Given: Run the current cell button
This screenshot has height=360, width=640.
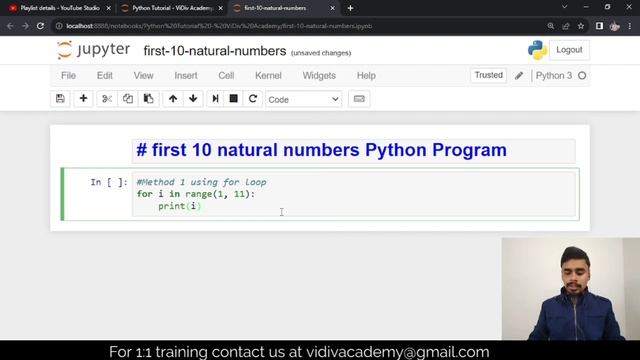Looking at the screenshot, I should pyautogui.click(x=215, y=99).
